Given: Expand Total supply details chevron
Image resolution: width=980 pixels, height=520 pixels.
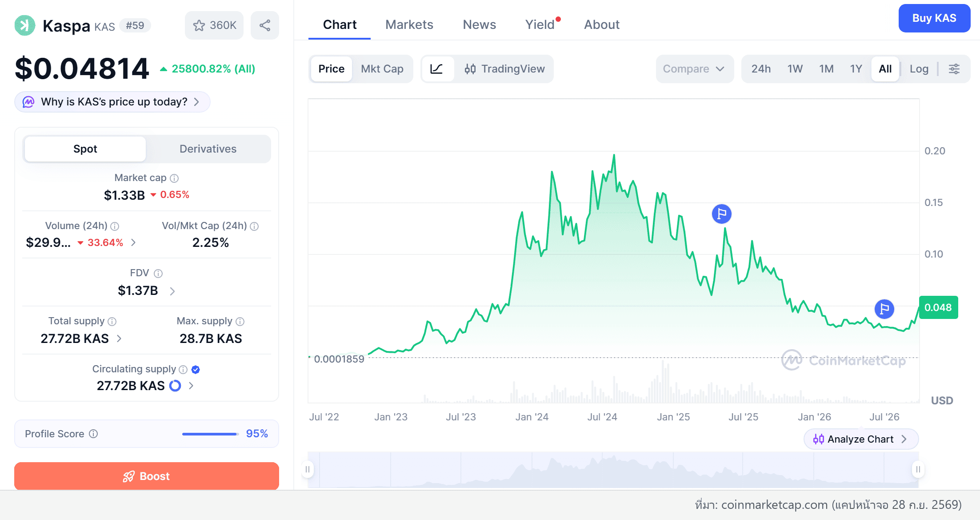Looking at the screenshot, I should 119,339.
